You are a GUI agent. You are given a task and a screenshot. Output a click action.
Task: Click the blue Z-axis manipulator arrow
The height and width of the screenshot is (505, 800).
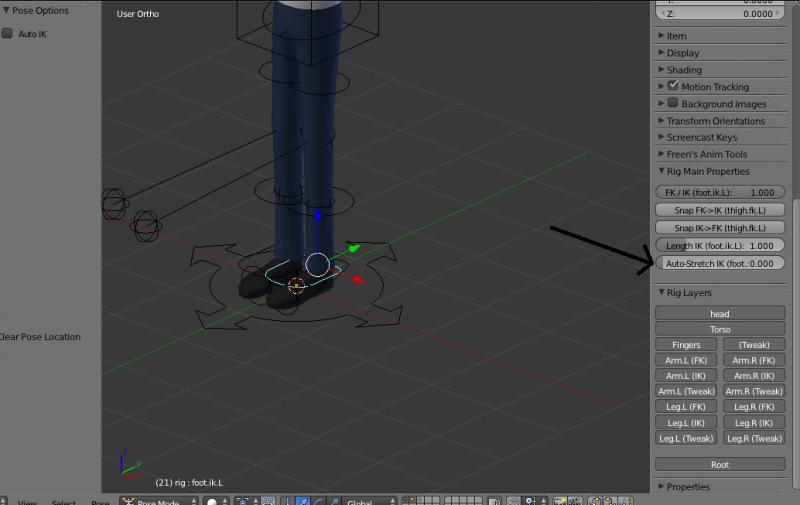[x=317, y=215]
